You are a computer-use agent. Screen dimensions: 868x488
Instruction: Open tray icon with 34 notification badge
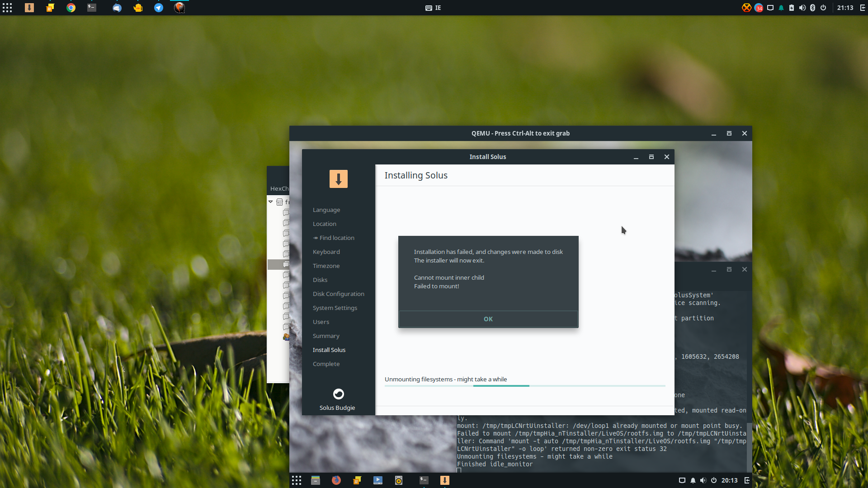coord(759,8)
